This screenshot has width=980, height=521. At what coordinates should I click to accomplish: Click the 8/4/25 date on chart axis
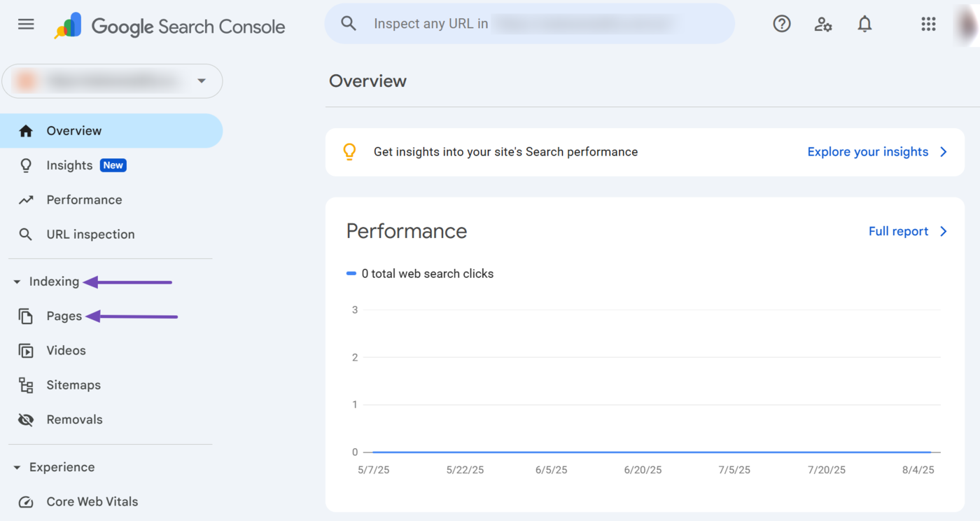coord(918,470)
